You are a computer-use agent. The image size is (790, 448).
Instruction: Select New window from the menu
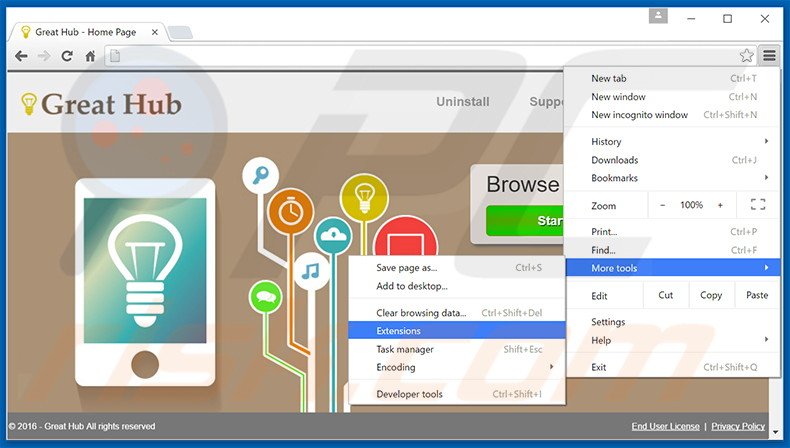click(x=673, y=96)
